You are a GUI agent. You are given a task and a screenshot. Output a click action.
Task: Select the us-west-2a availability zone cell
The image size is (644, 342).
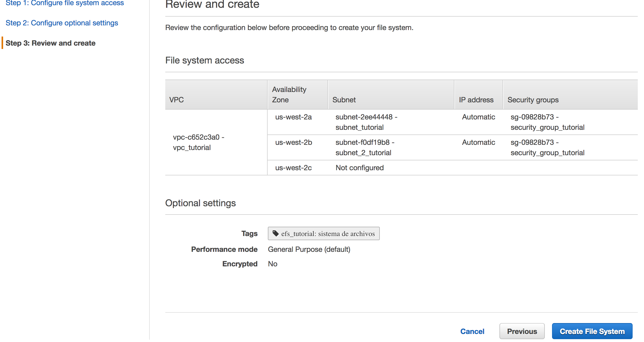pos(293,117)
